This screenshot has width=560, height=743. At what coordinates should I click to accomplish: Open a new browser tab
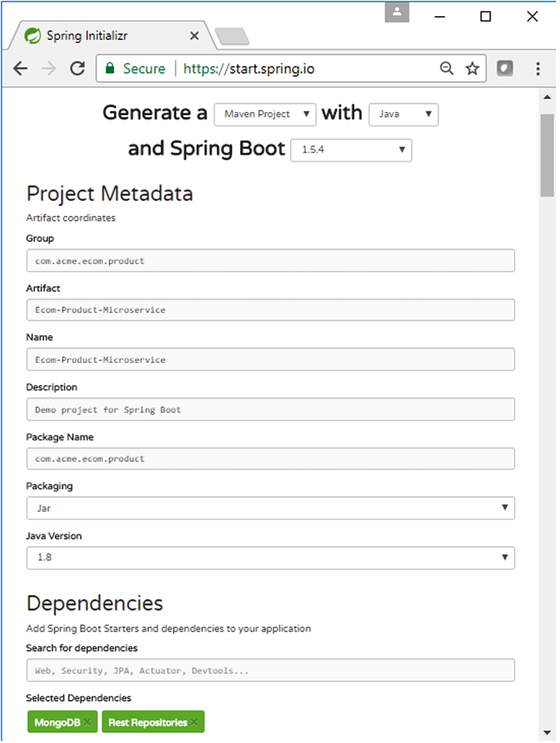232,36
